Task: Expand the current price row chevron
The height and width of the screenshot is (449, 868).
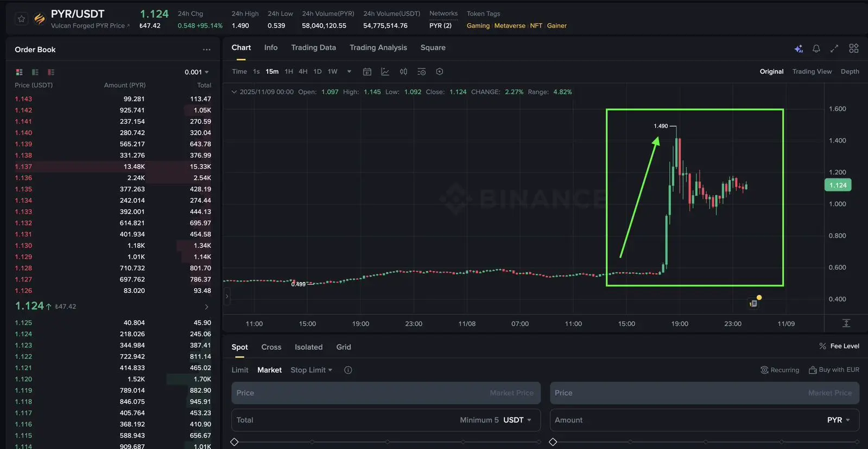Action: pyautogui.click(x=206, y=307)
